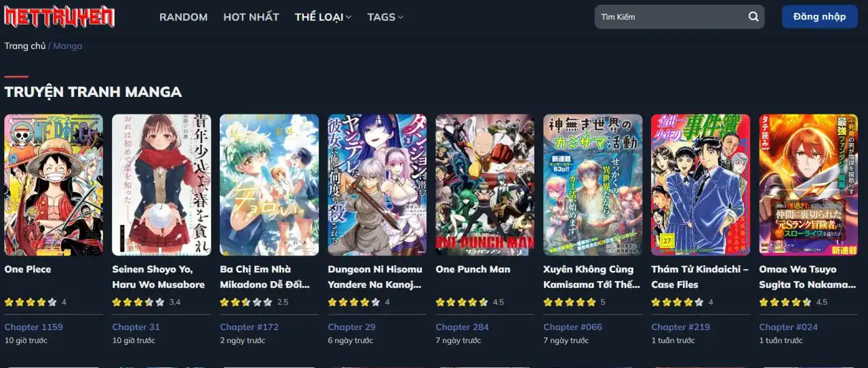Open the One Punch Man cover image
This screenshot has width=868, height=368.
485,185
